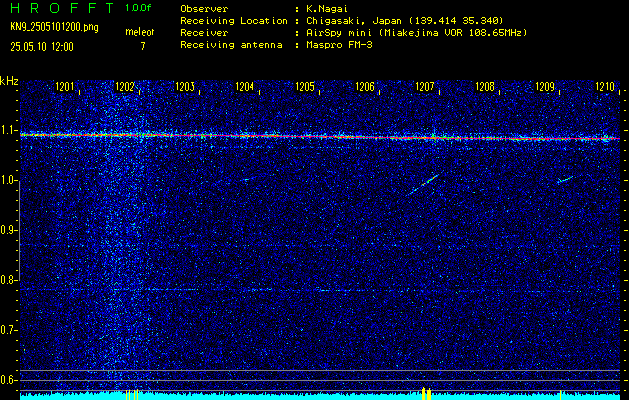This screenshot has height=400, width=629.
Task: Click the 0.8 frequency axis label
Action: click(8, 280)
